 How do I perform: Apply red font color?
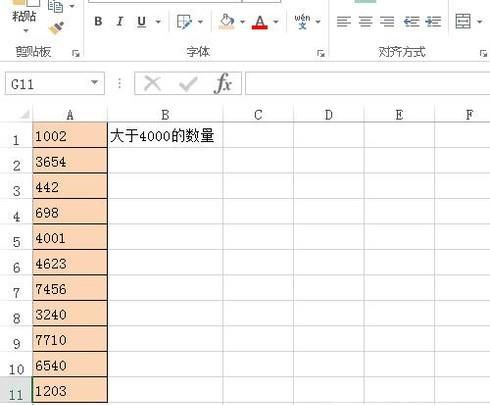pyautogui.click(x=260, y=22)
